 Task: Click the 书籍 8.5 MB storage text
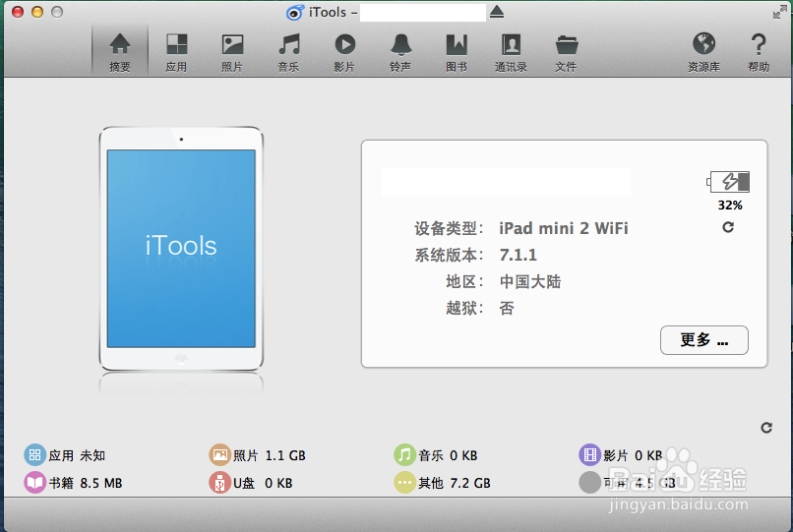pyautogui.click(x=86, y=484)
